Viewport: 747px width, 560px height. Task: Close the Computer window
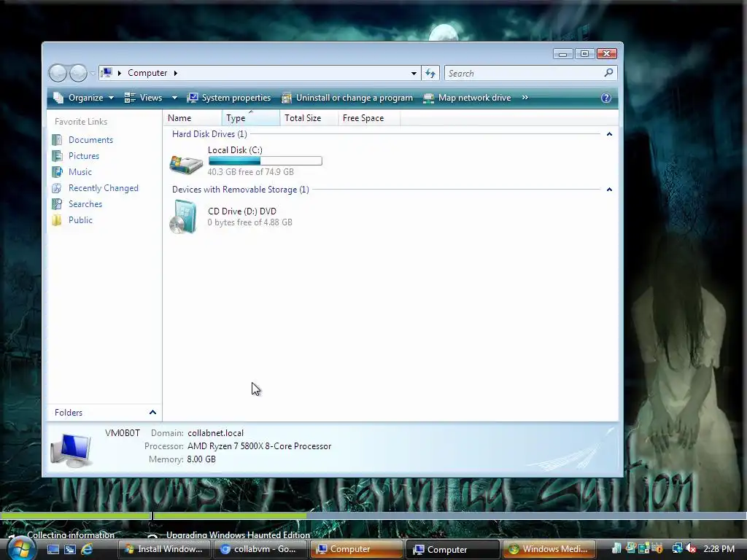[x=606, y=54]
